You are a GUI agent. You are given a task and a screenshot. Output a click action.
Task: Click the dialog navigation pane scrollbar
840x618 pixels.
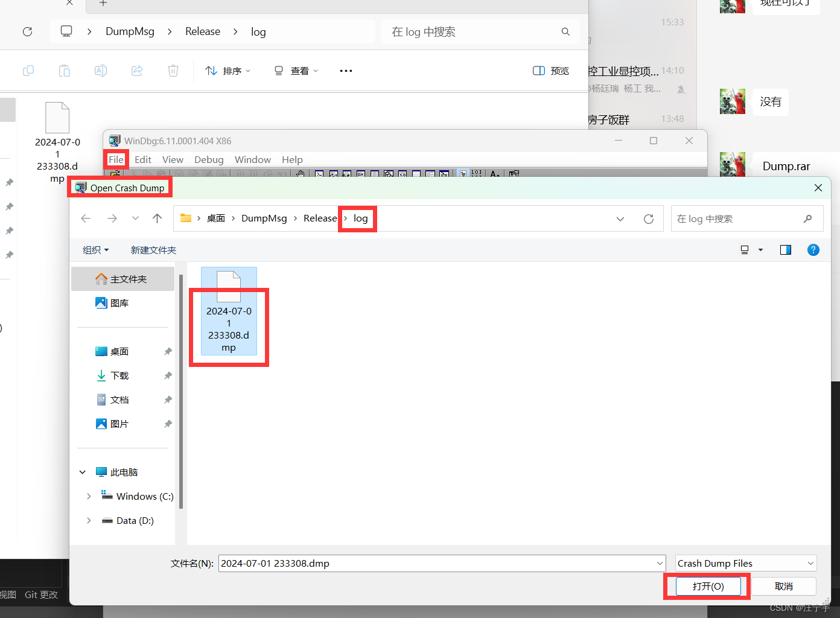pos(181,392)
